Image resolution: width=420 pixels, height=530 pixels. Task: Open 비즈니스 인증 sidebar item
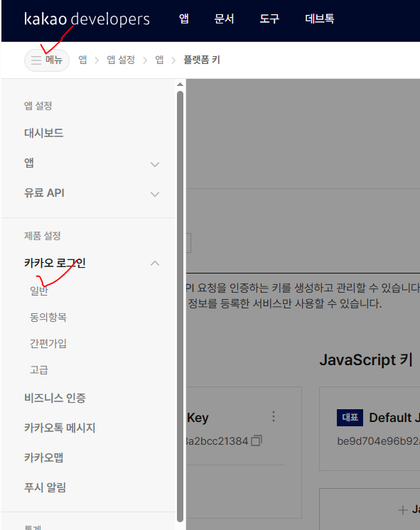(x=55, y=398)
